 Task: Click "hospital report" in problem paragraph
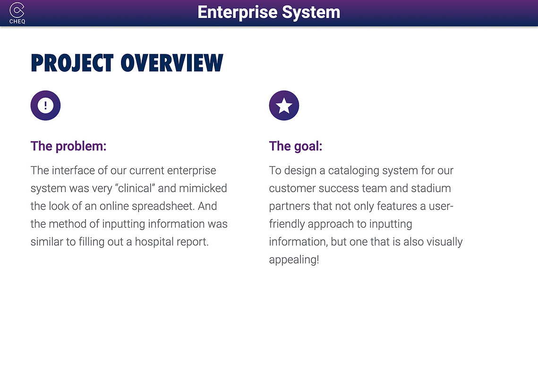(171, 242)
